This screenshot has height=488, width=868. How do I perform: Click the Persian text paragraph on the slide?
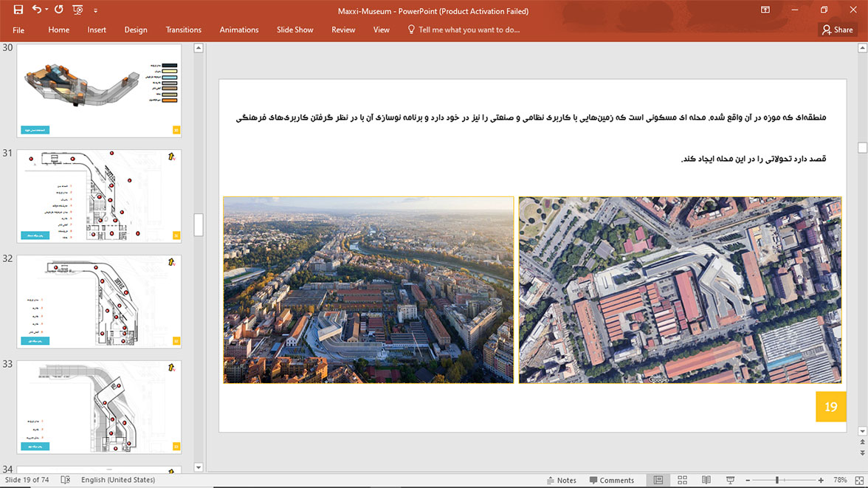(x=531, y=138)
